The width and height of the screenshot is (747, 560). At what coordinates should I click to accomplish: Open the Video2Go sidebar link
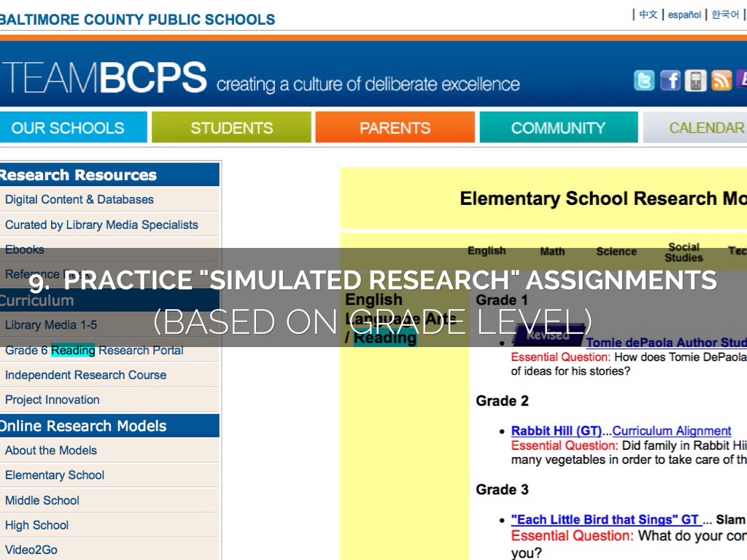pyautogui.click(x=31, y=550)
